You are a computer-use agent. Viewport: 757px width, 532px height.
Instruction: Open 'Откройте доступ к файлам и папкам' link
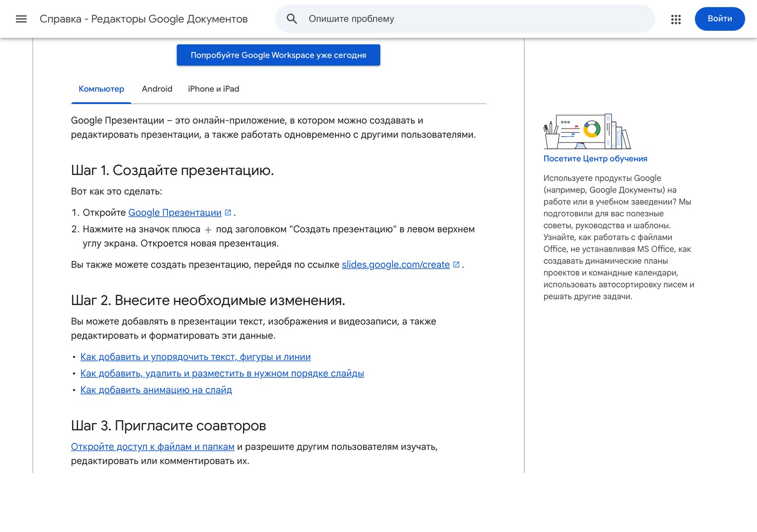pos(153,446)
